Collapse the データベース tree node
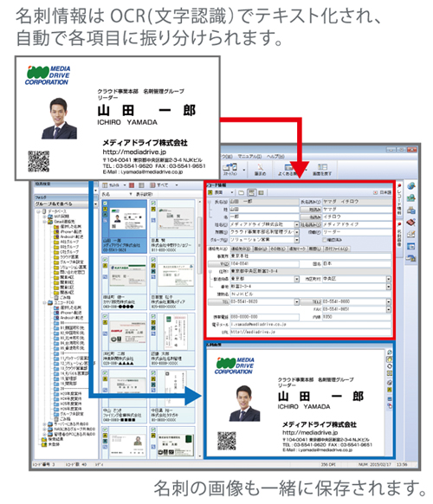 click(39, 211)
